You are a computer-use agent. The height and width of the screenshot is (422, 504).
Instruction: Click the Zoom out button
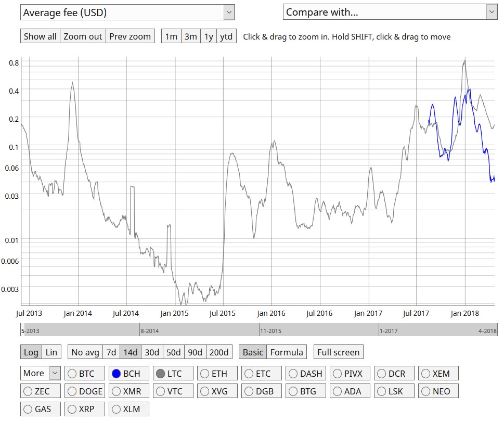[x=83, y=36]
